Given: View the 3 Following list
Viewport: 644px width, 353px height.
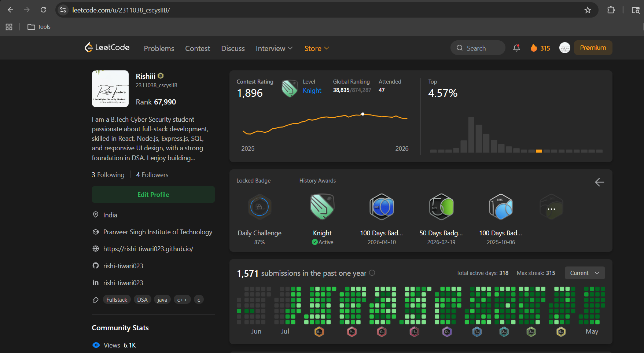Looking at the screenshot, I should tap(108, 175).
